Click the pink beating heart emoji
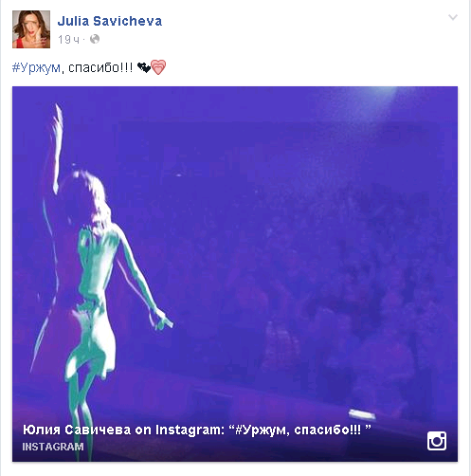The image size is (471, 476). pyautogui.click(x=158, y=67)
